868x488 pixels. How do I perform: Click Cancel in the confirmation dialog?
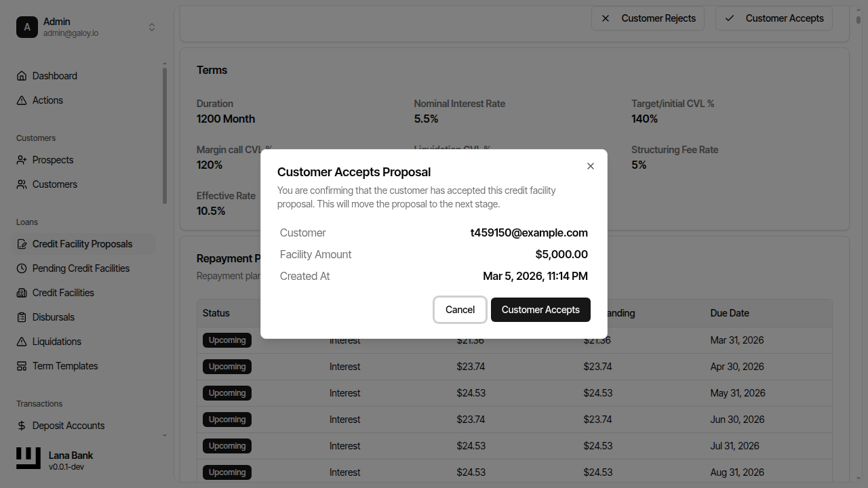click(x=460, y=310)
